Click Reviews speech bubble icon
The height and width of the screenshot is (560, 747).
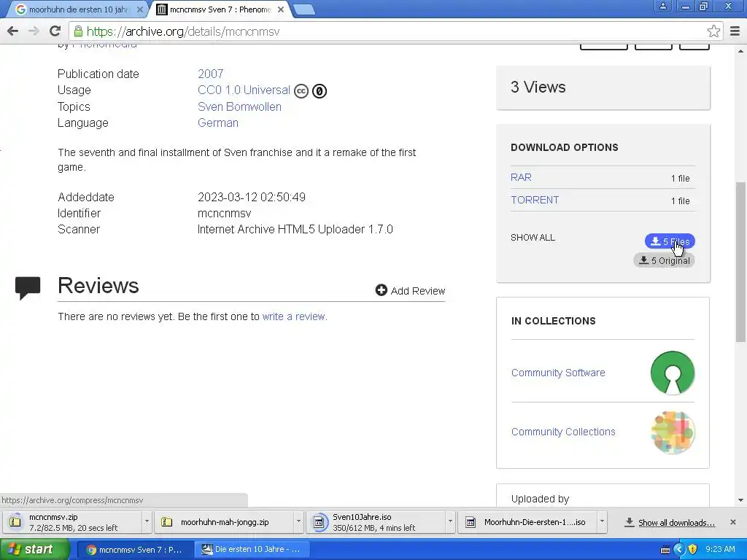coord(28,288)
